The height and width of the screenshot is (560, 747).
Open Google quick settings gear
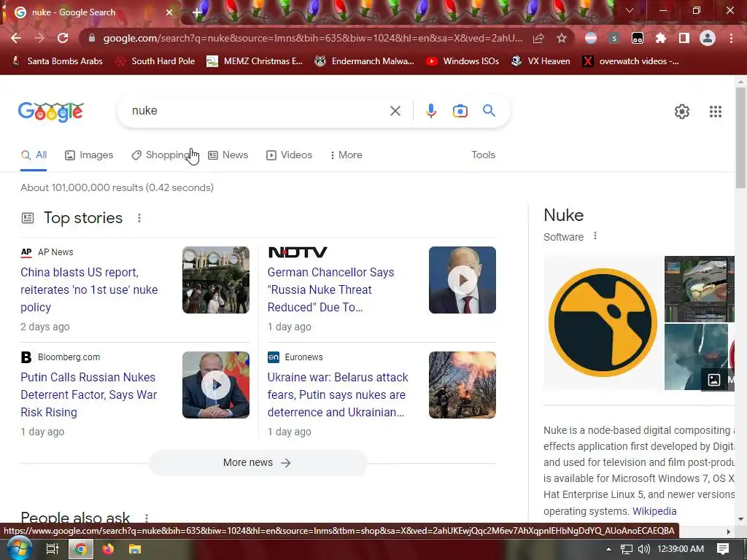(682, 112)
